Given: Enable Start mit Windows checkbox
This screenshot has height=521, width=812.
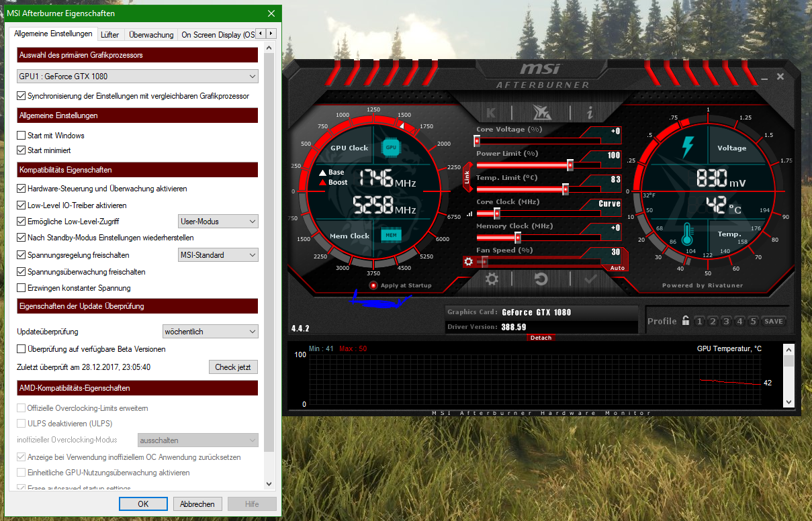Looking at the screenshot, I should click(x=21, y=136).
